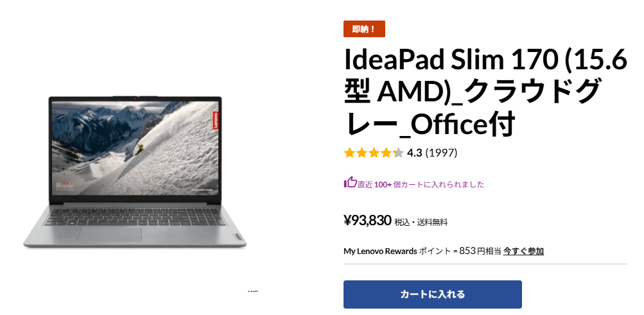Click the middle third rating star

pyautogui.click(x=374, y=153)
